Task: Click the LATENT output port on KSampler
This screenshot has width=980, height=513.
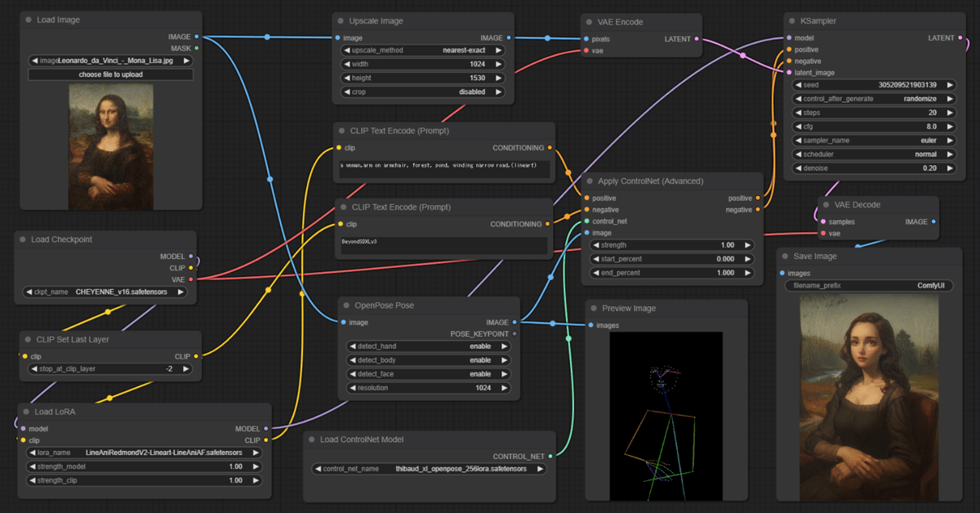Action: tap(960, 38)
